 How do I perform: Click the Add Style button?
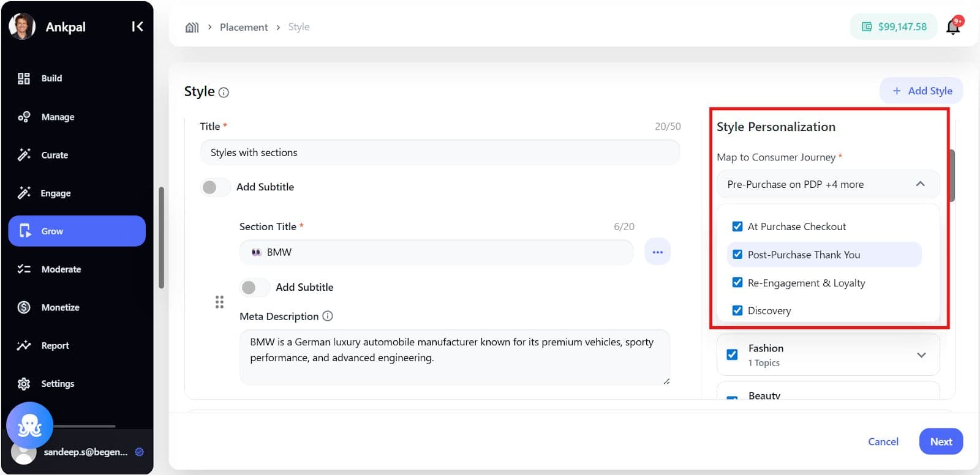921,91
